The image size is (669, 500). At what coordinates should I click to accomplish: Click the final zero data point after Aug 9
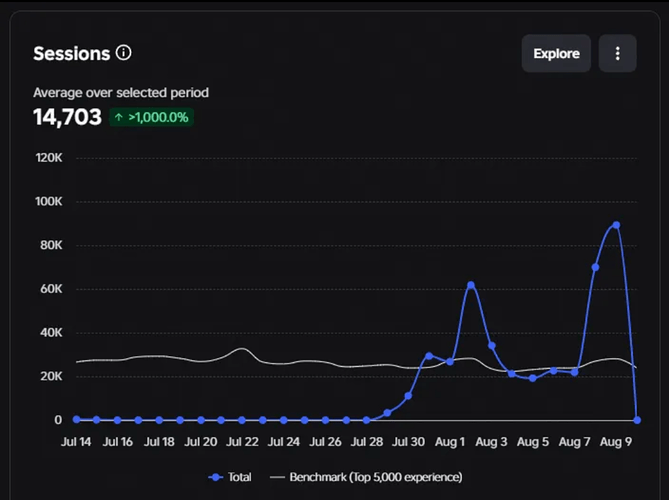pyautogui.click(x=637, y=420)
